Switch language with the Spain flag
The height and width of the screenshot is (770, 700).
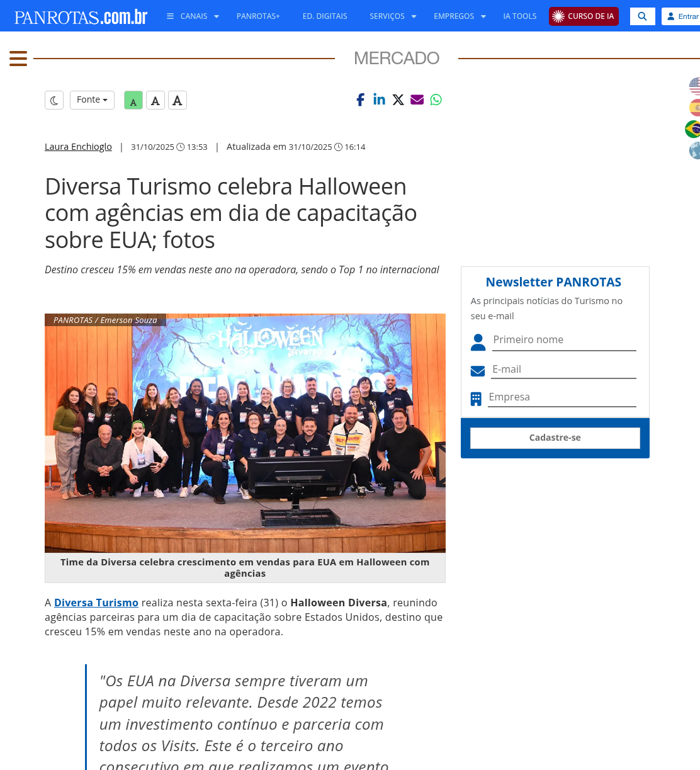click(x=694, y=108)
